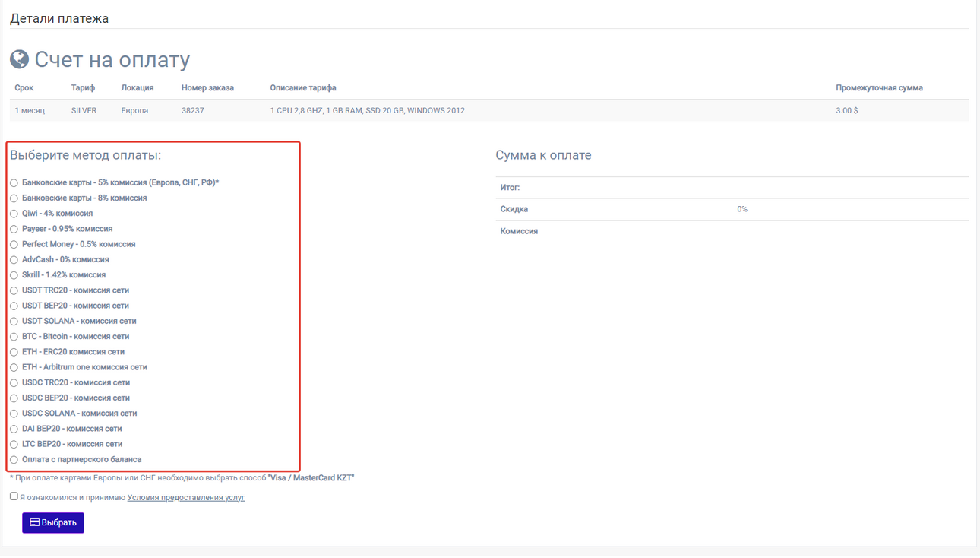Choose USDT SOLANA payment option

[14, 322]
